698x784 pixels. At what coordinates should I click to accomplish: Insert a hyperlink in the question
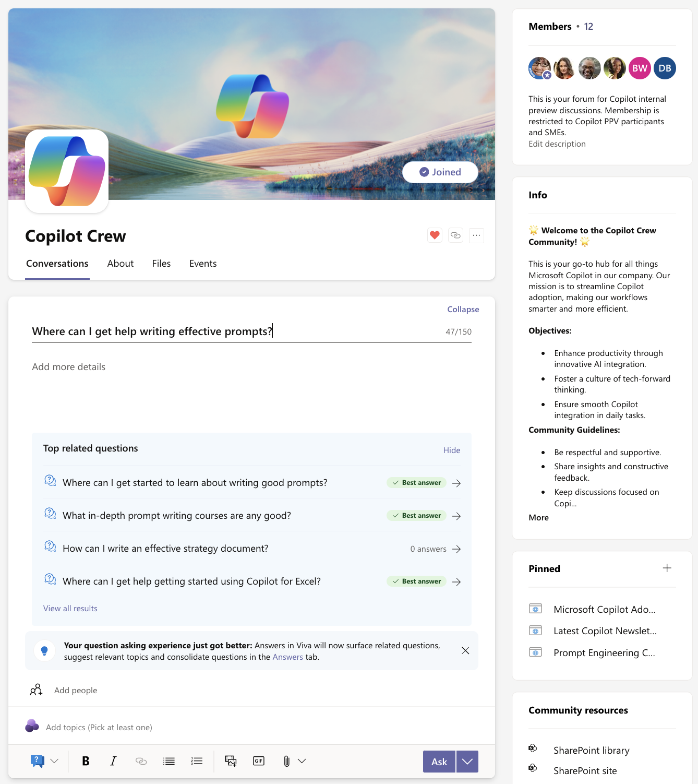pyautogui.click(x=141, y=761)
